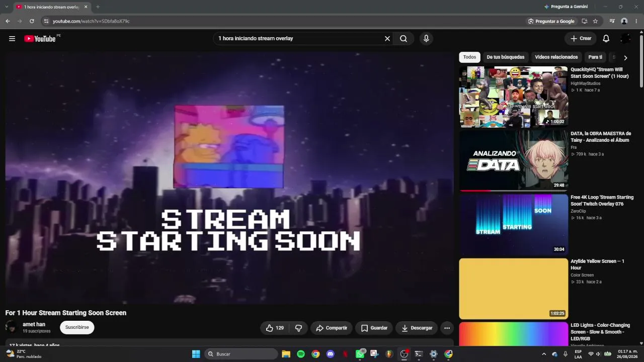The width and height of the screenshot is (644, 362).
Task: Open the ZeroClip channel name
Action: pos(578,211)
